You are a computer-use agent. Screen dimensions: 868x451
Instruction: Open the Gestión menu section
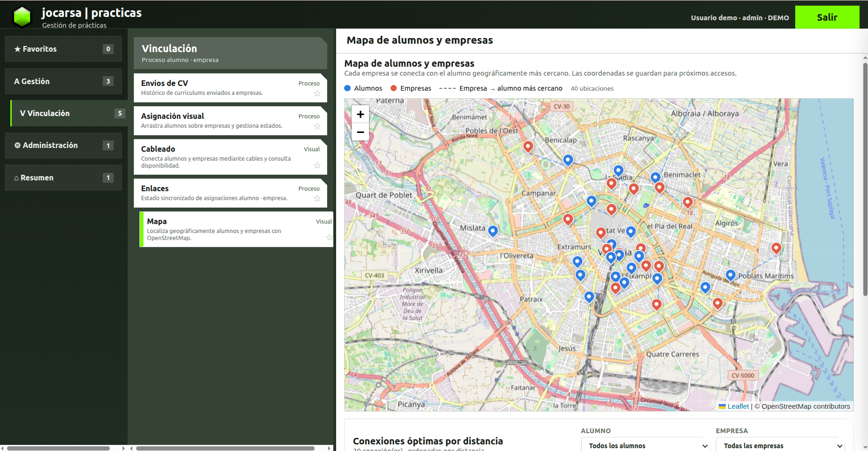(x=63, y=81)
